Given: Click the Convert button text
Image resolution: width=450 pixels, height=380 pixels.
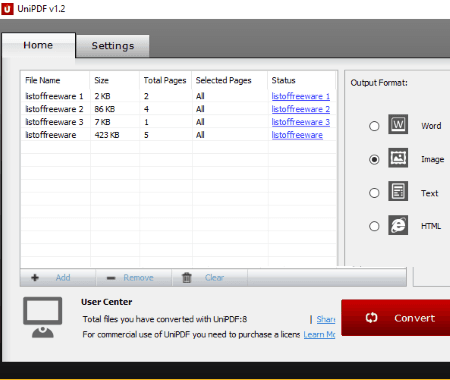Looking at the screenshot, I should (415, 318).
